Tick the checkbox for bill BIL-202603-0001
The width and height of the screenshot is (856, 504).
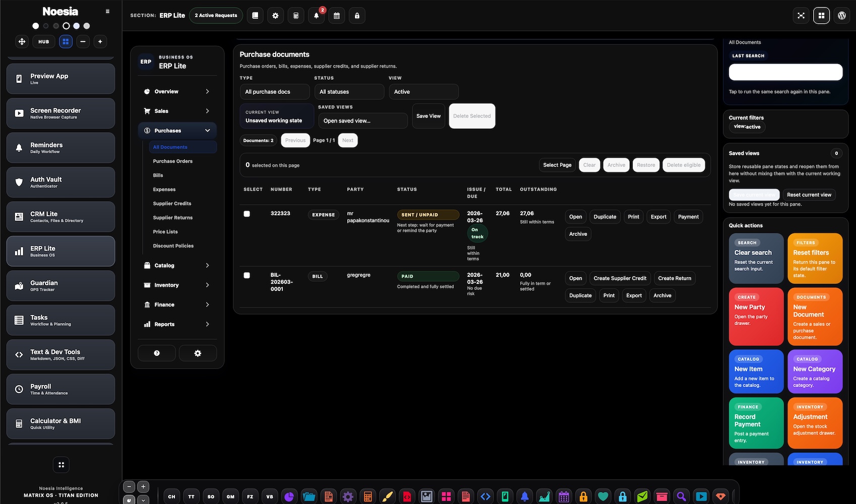247,275
